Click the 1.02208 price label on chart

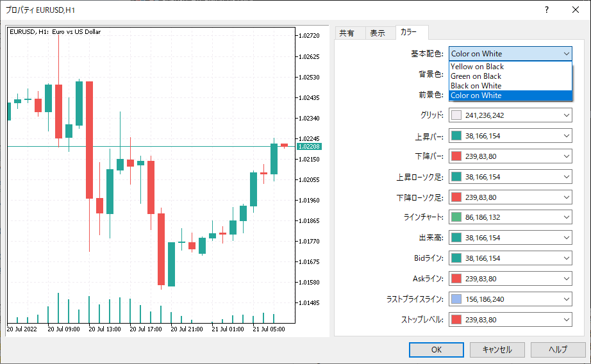[309, 146]
